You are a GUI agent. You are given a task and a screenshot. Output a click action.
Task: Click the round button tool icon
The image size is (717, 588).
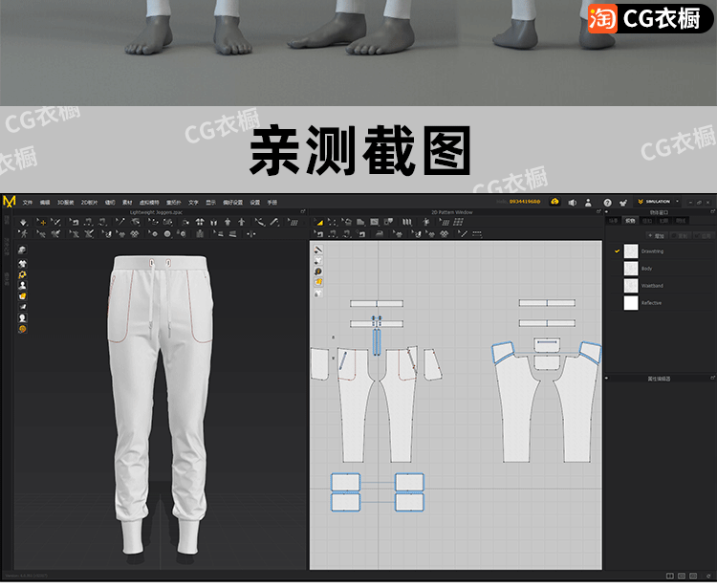(167, 234)
